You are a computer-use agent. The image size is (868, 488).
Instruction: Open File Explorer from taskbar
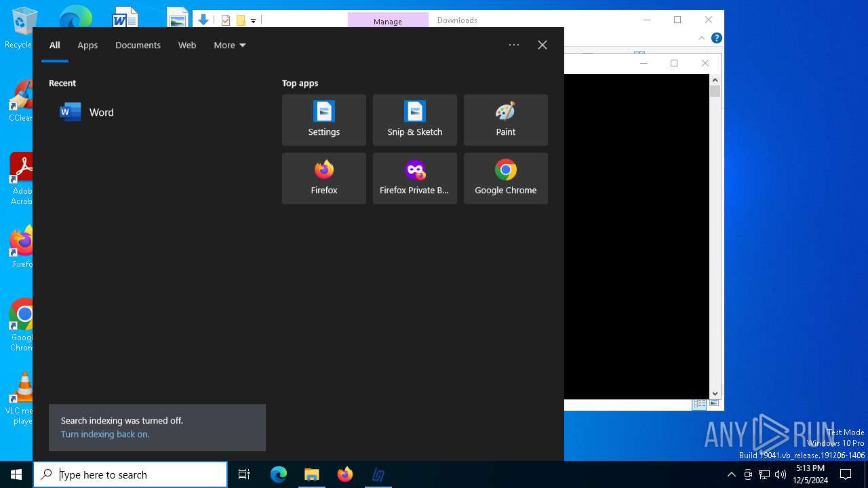(x=312, y=474)
